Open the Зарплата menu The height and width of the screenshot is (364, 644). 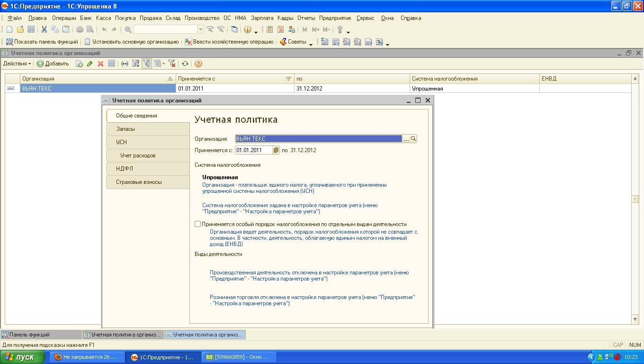point(262,18)
